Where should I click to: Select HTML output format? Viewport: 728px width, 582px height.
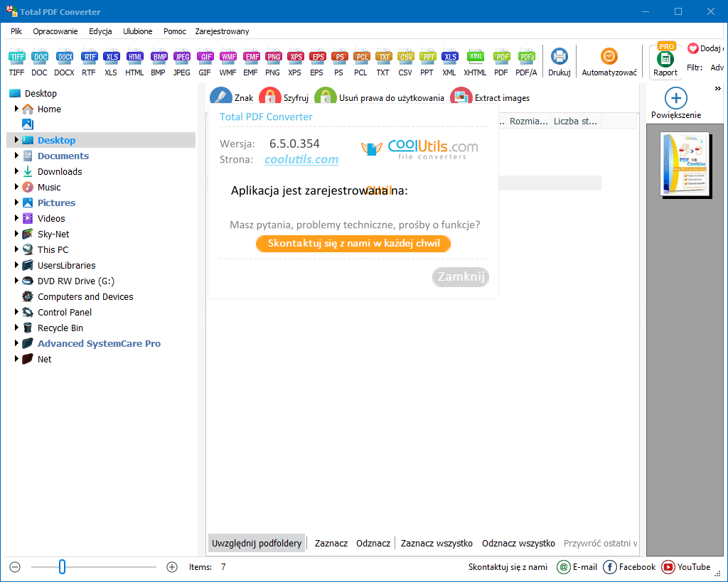point(134,63)
